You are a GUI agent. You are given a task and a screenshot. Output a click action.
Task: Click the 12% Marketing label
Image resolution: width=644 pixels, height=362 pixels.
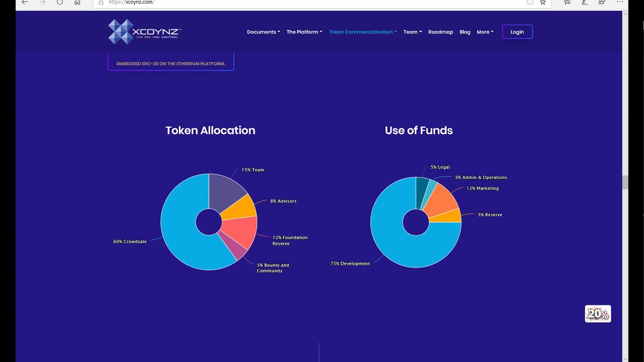[482, 189]
